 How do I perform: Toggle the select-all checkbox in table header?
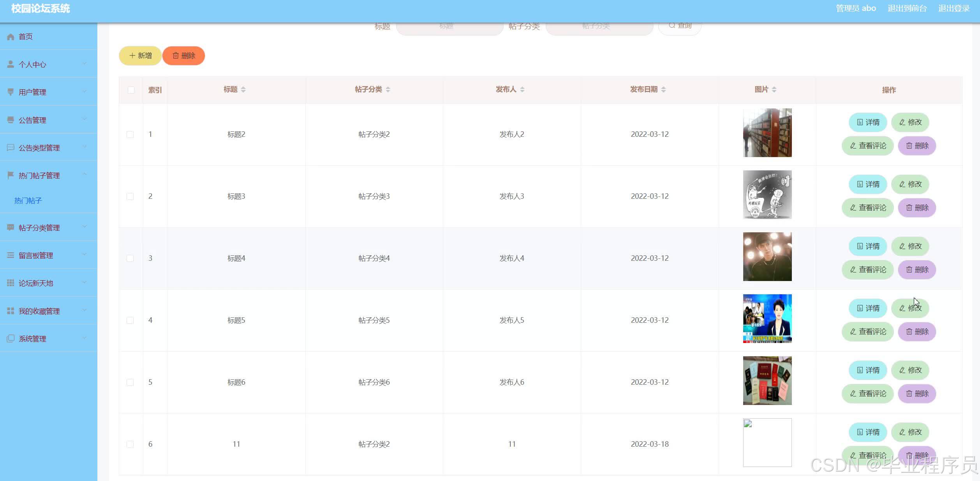pos(131,90)
